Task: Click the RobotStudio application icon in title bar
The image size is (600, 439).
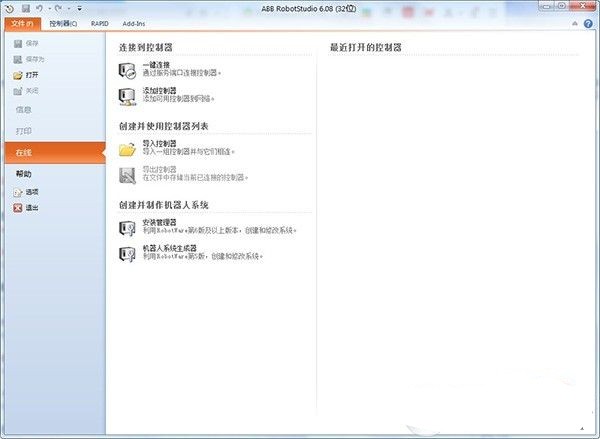Action: coord(9,8)
